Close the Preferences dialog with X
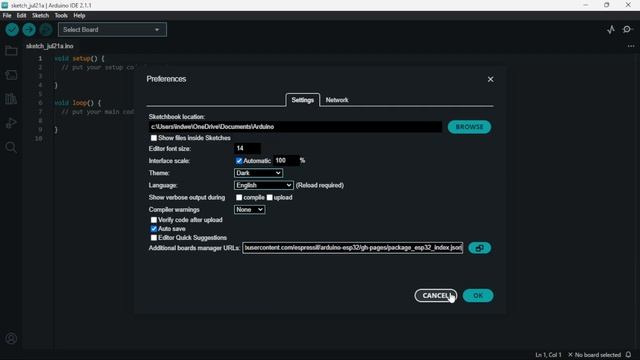Screen dimensions: 640x360 tap(491, 79)
